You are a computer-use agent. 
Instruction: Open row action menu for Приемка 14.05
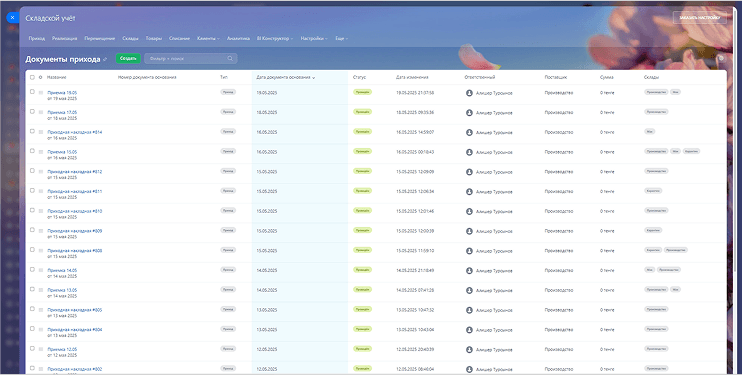[x=41, y=270]
